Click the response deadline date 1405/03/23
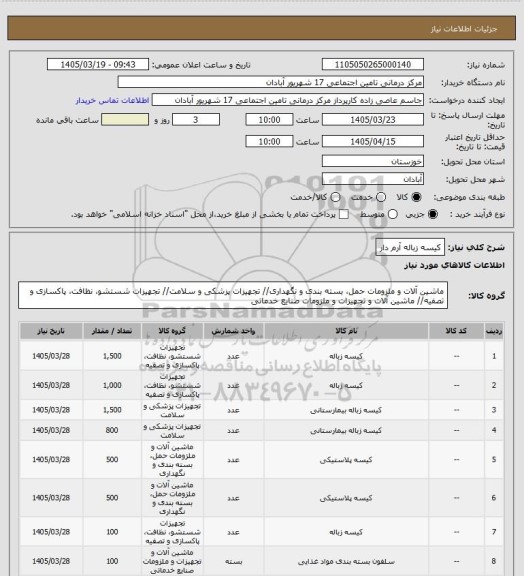 coord(373,120)
